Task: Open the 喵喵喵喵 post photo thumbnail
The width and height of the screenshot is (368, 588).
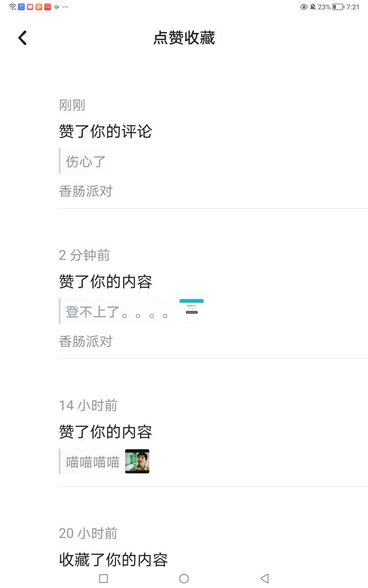Action: point(137,461)
